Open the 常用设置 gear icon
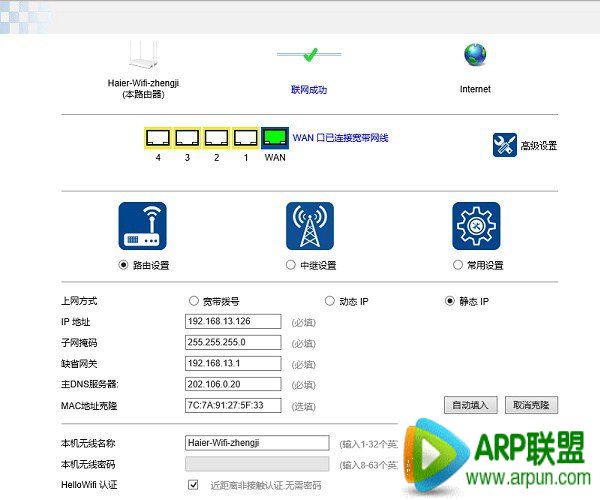Screen dimensions: 600x500 coord(476,226)
